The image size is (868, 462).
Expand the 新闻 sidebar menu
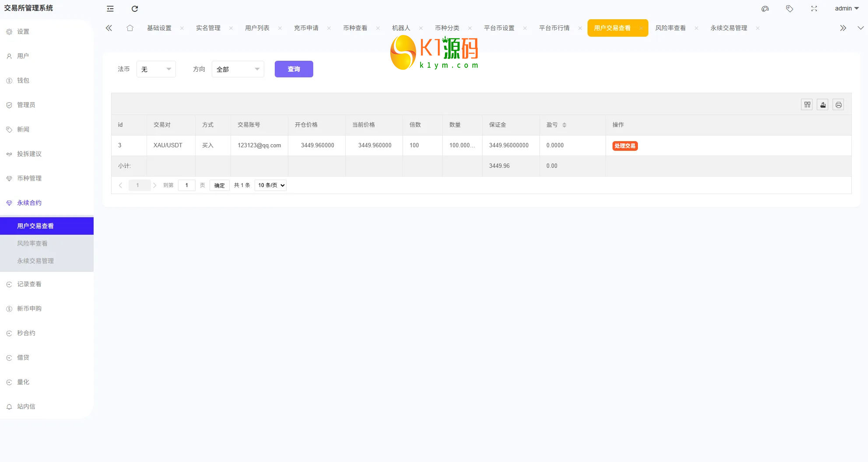pyautogui.click(x=47, y=129)
